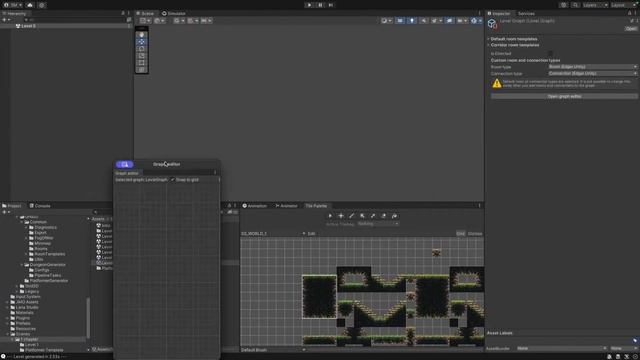
Task: Choose the Eraser tool in Tile Palette
Action: pos(383,216)
